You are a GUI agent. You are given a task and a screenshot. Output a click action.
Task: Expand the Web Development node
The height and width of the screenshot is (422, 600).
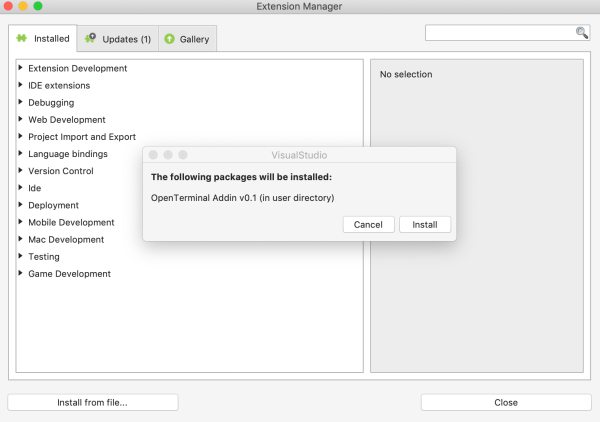[x=21, y=119]
